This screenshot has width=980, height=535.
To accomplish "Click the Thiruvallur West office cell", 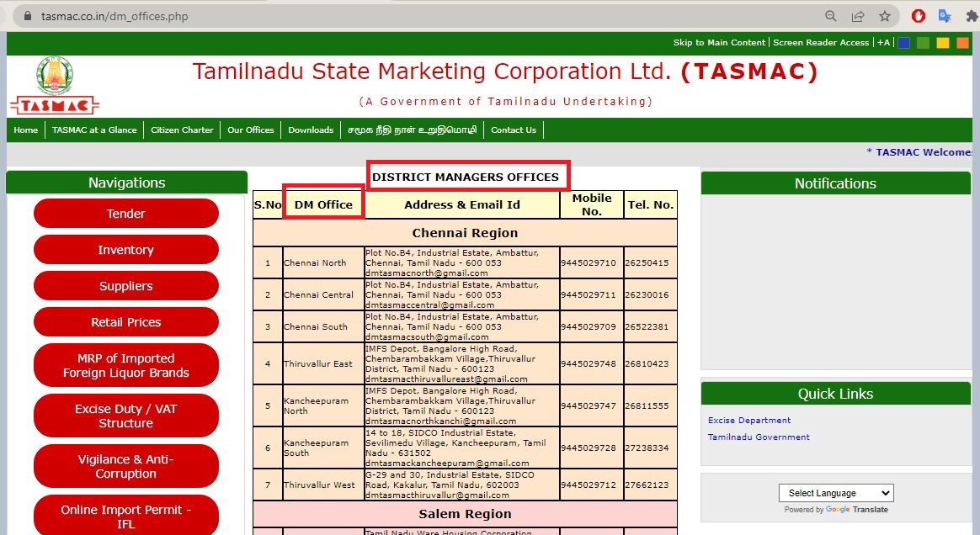I will [323, 485].
